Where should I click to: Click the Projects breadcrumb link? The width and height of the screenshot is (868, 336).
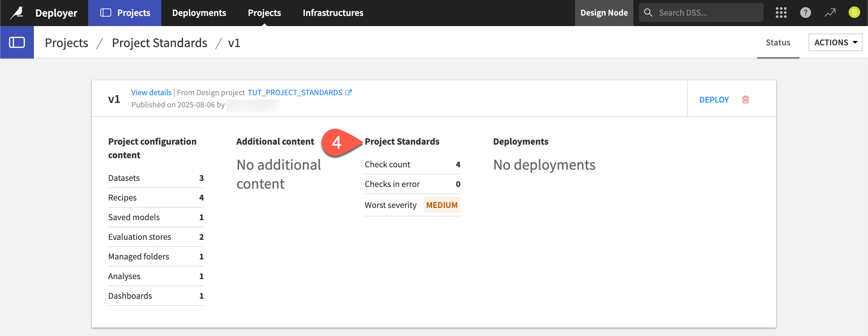click(66, 43)
